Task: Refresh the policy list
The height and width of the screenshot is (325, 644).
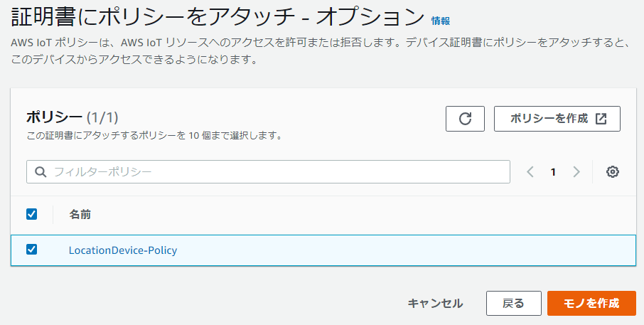Action: tap(465, 119)
